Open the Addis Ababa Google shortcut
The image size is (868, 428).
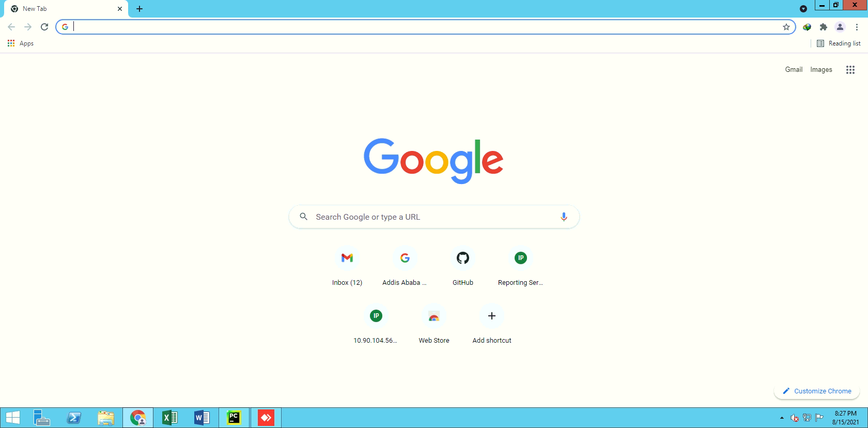(405, 267)
